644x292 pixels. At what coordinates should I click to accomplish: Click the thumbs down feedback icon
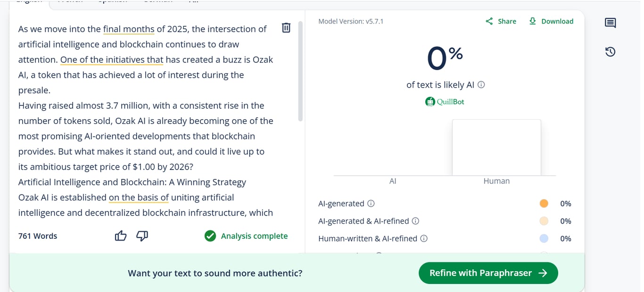142,236
